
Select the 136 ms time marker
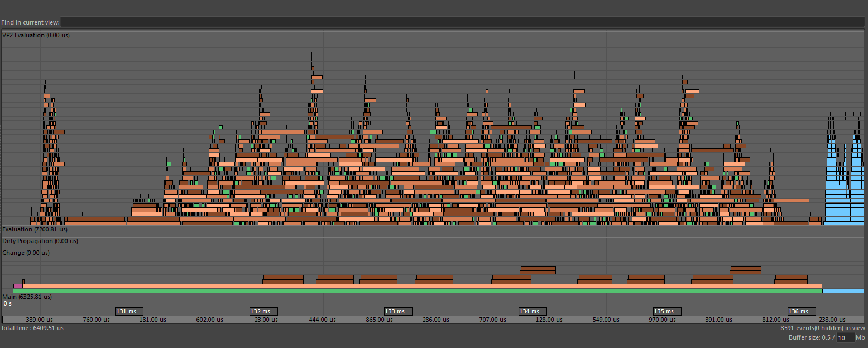802,311
